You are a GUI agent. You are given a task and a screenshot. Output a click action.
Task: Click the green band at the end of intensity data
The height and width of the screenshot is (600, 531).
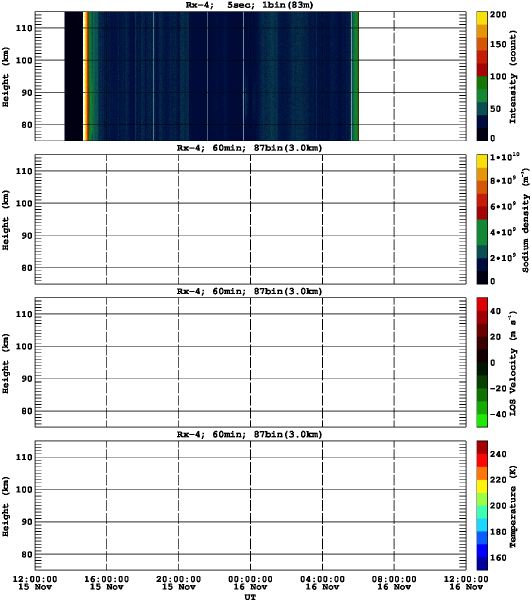(355, 76)
